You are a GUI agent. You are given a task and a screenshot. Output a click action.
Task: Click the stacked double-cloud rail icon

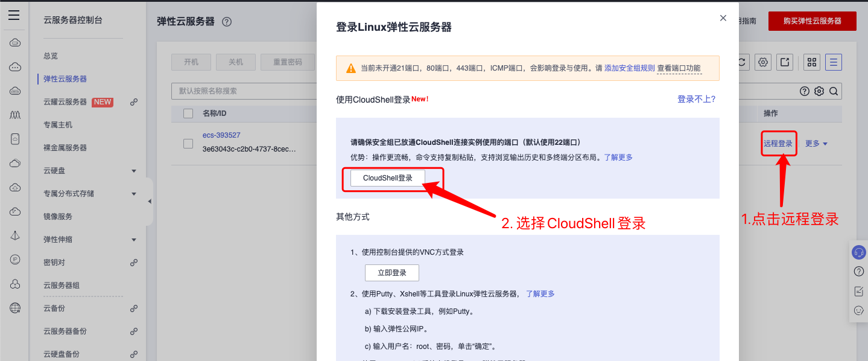click(15, 163)
